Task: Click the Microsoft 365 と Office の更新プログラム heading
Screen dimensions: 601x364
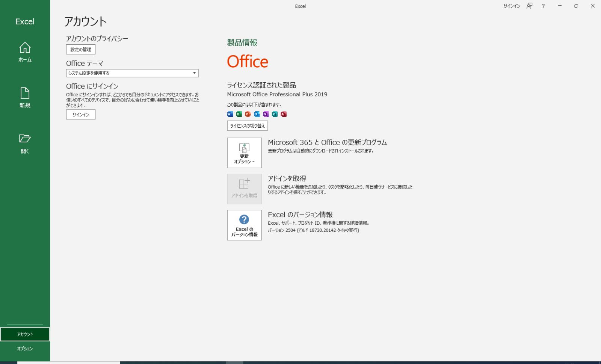Action: (328, 142)
